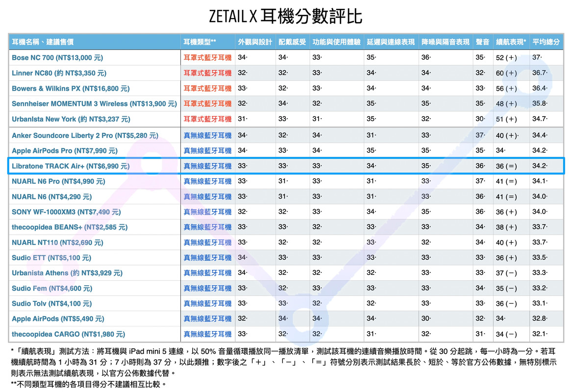This screenshot has height=392, width=573.
Task: Click the 48 (+) battery score for Sennheiser
Action: 506,104
